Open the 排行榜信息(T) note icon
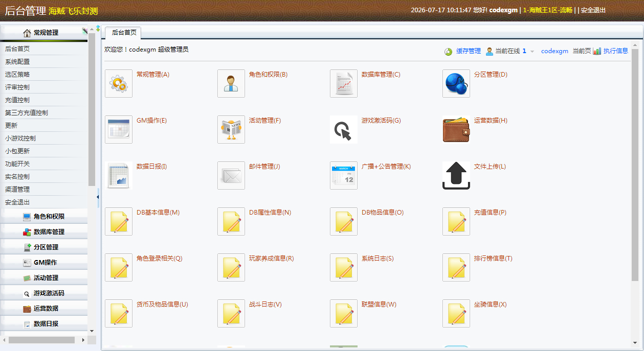The height and width of the screenshot is (351, 644). pyautogui.click(x=456, y=267)
